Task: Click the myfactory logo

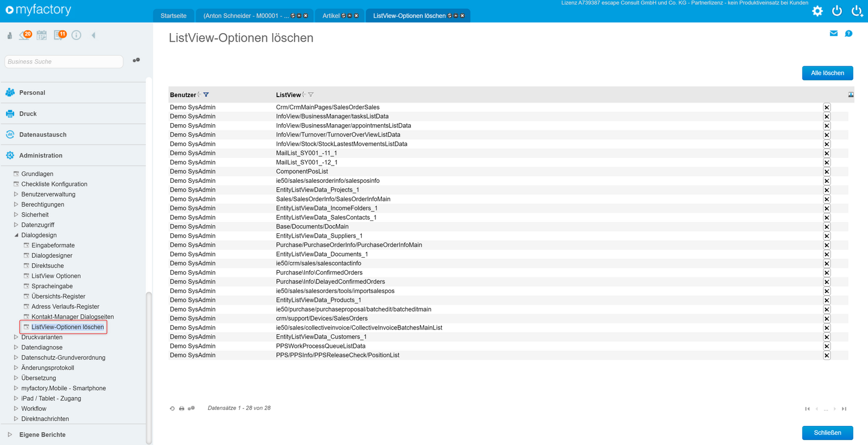Action: pos(39,10)
